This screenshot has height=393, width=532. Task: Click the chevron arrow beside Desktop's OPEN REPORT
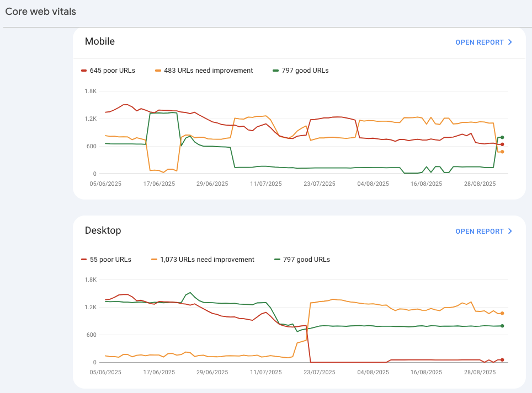tap(510, 231)
